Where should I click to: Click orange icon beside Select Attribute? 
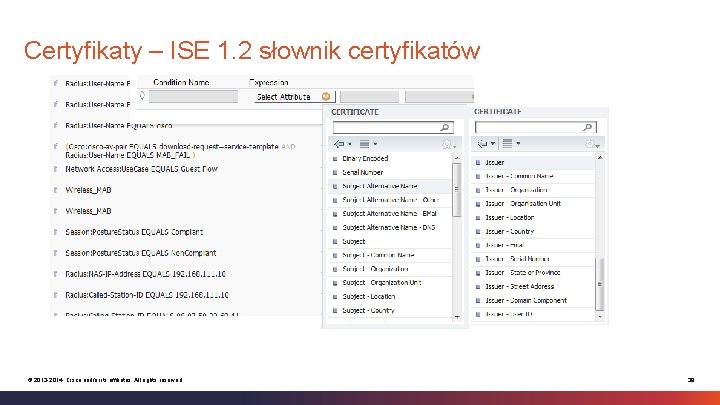(x=326, y=96)
